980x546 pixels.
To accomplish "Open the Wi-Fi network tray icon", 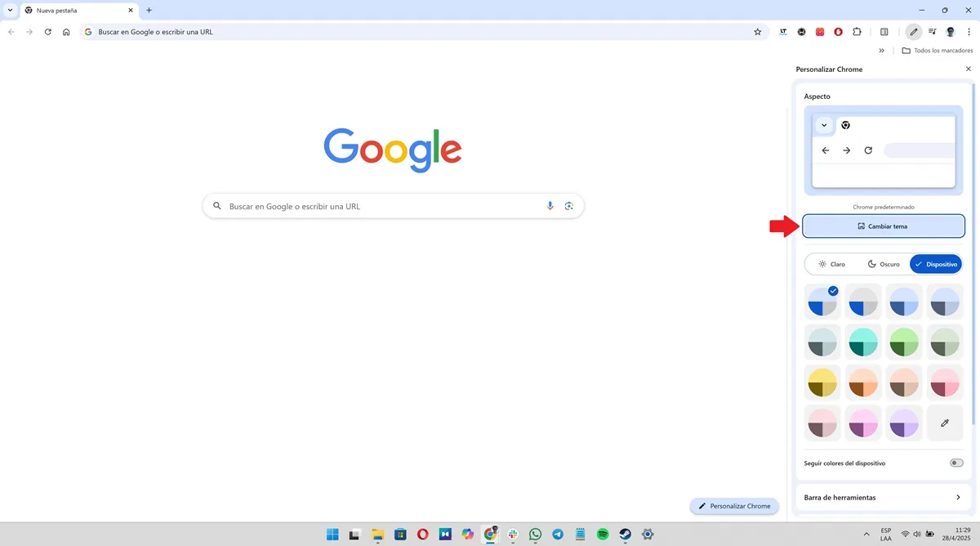I will tap(905, 535).
